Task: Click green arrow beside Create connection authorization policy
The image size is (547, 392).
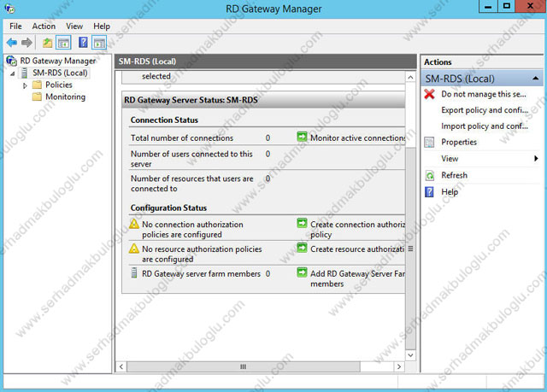Action: [302, 223]
